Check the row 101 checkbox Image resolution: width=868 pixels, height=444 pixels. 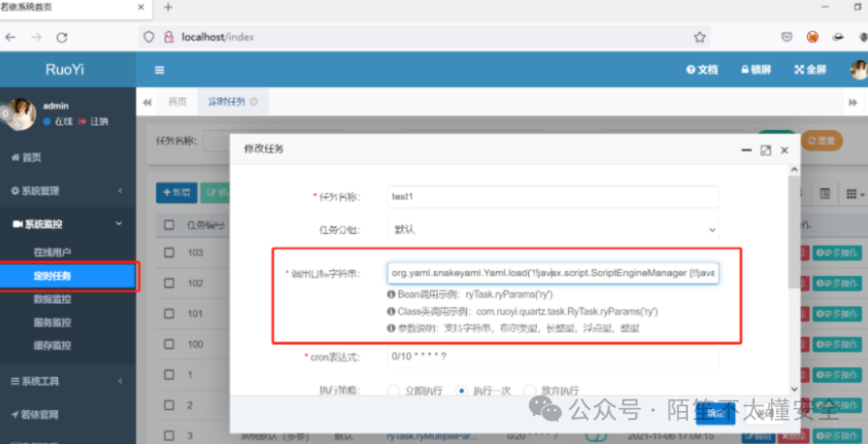pyautogui.click(x=170, y=314)
